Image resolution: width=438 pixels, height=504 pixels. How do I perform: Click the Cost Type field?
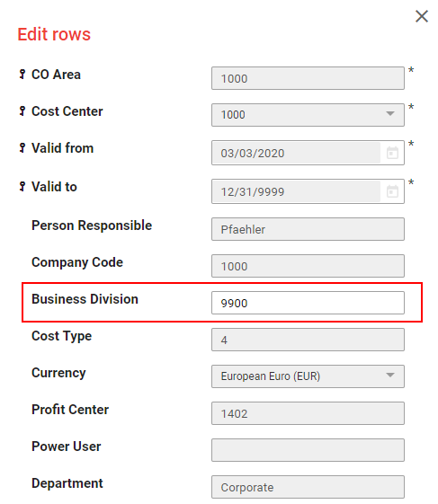(308, 340)
